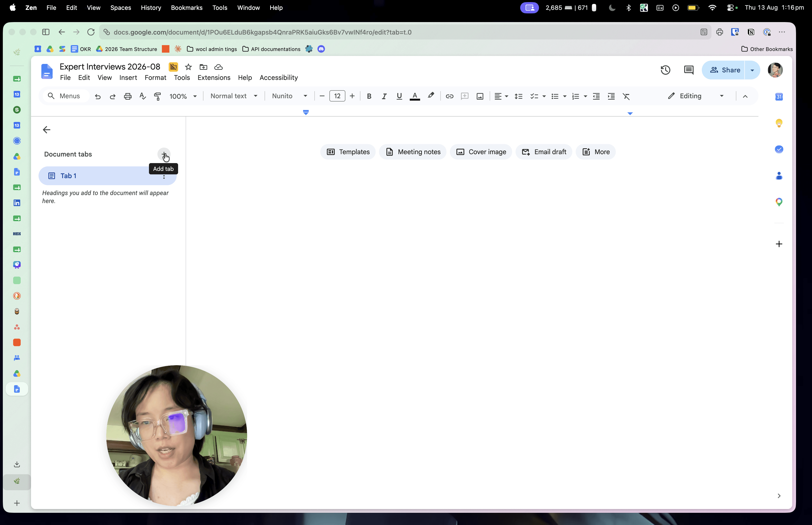
Task: Open Google Maps from the side panel
Action: (779, 202)
